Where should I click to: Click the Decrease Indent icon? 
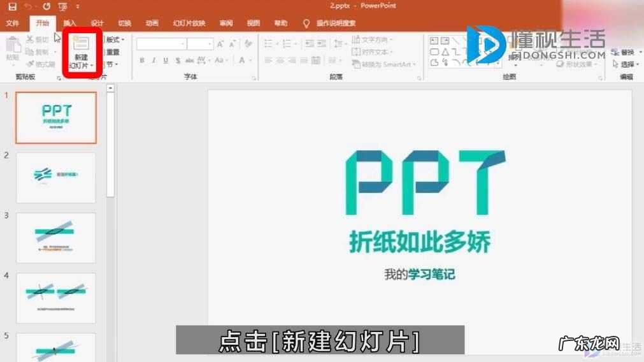click(310, 43)
